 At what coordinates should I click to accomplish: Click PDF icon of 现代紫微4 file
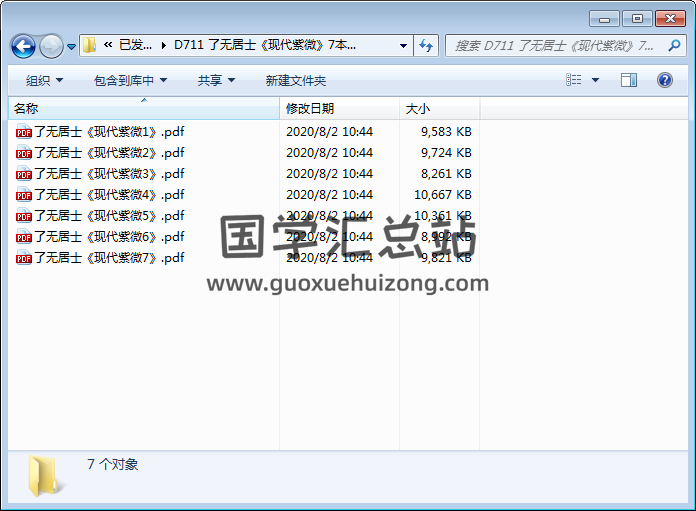pos(24,195)
